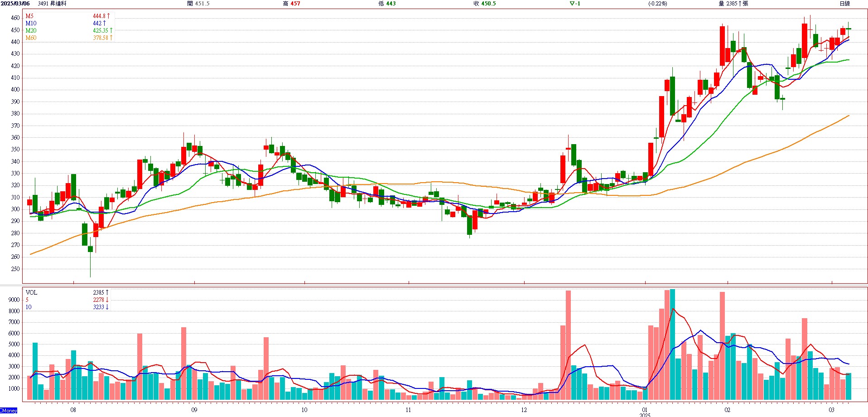
Task: Click the closing price 收 450.5
Action: click(x=484, y=4)
